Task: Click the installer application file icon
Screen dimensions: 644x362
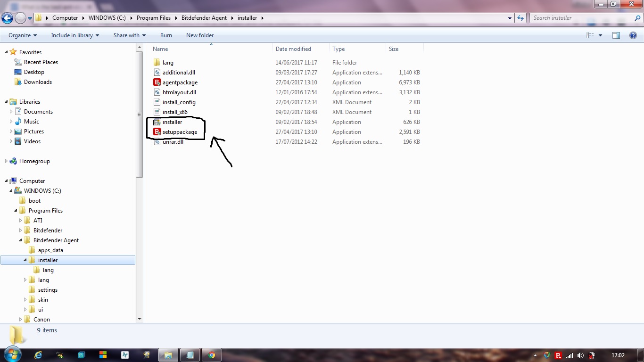Action: pyautogui.click(x=157, y=122)
